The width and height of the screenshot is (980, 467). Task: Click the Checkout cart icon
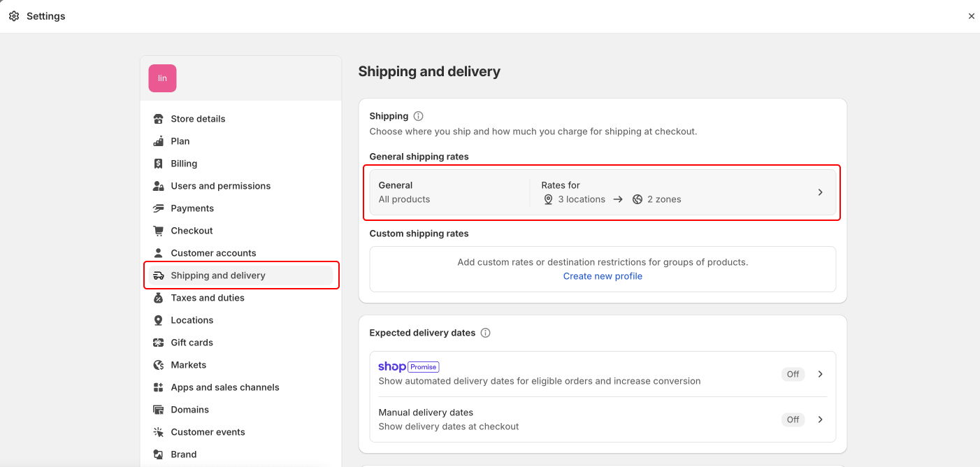tap(158, 231)
